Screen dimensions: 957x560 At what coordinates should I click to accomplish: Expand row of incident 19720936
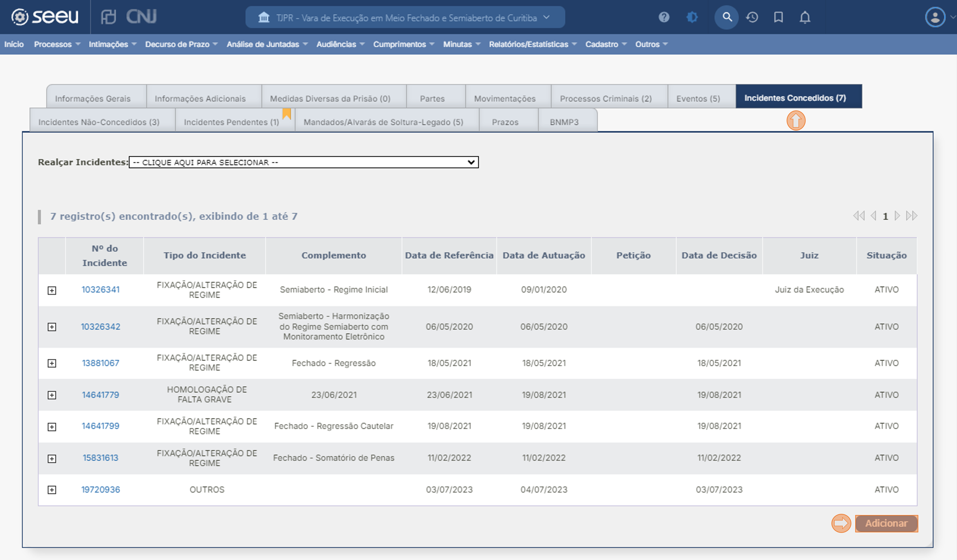coord(52,490)
